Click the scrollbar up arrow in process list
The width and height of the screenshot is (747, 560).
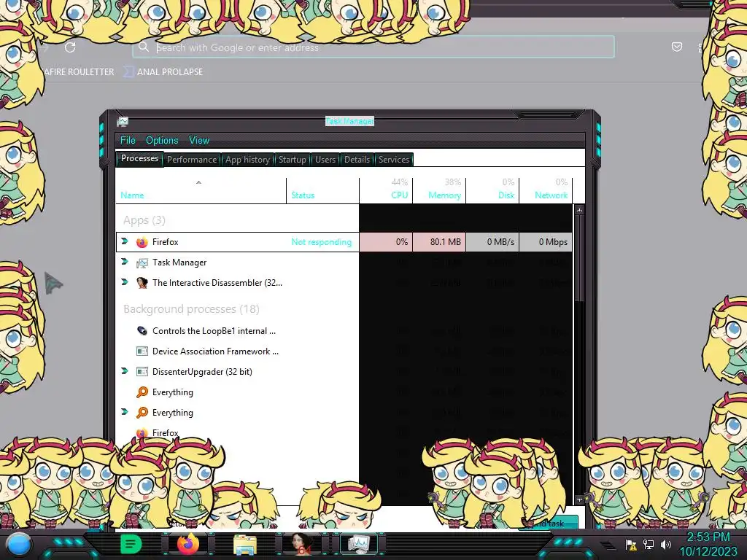[579, 209]
